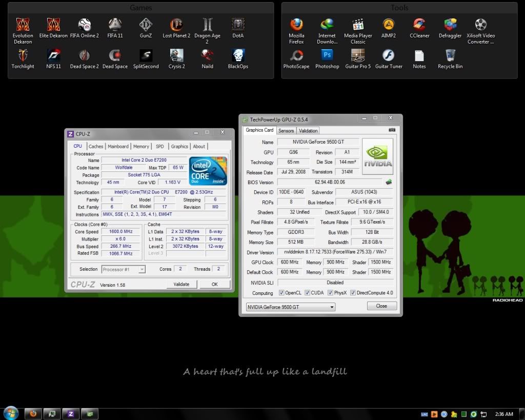
Task: Open the AIMP2 music player icon
Action: (x=389, y=28)
